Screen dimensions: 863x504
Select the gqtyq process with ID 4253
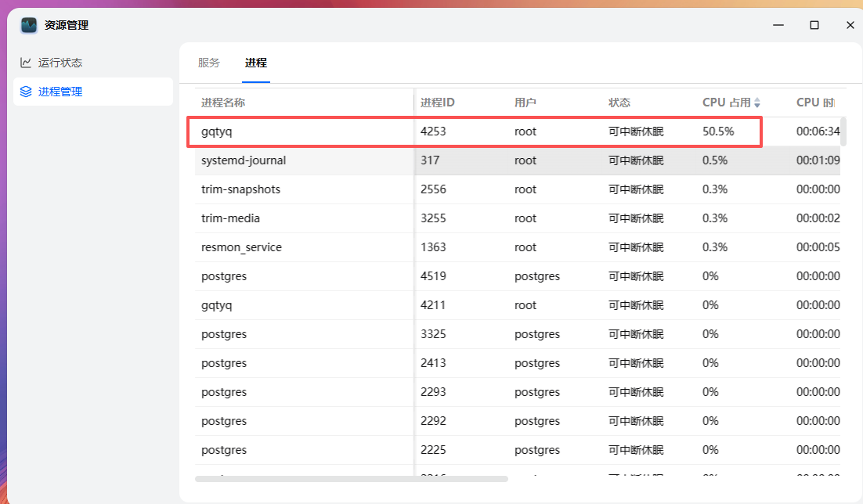(518, 131)
